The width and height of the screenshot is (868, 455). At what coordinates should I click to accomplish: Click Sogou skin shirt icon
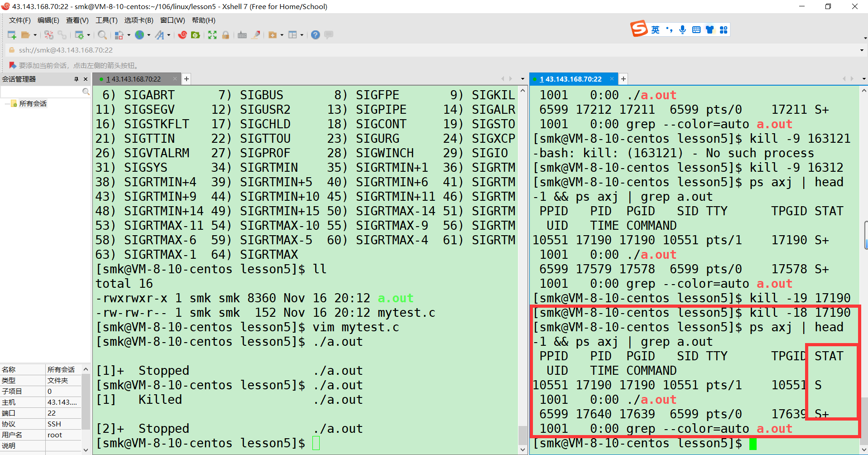[x=710, y=30]
